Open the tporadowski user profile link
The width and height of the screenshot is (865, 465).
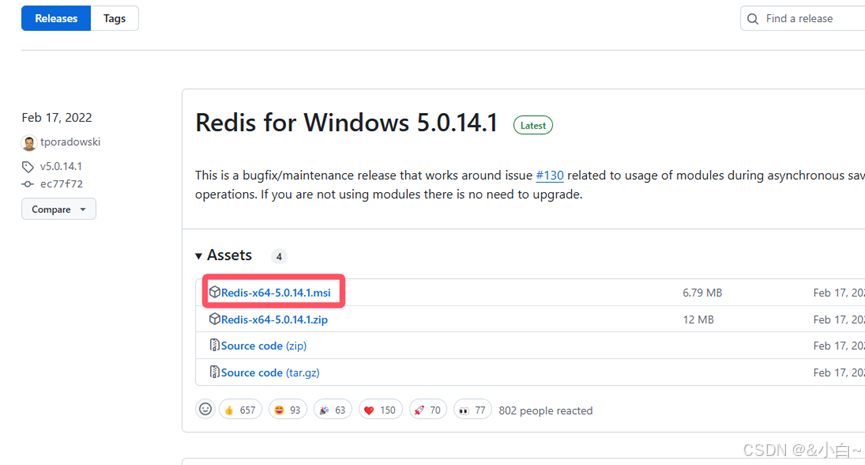click(70, 142)
